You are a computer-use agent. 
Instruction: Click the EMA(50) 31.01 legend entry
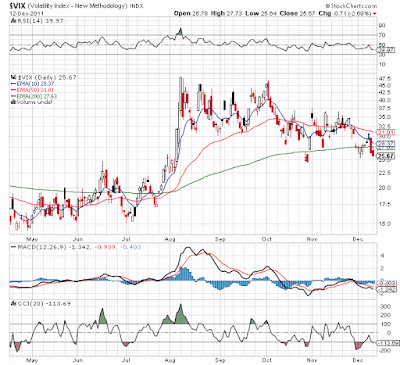click(x=35, y=90)
